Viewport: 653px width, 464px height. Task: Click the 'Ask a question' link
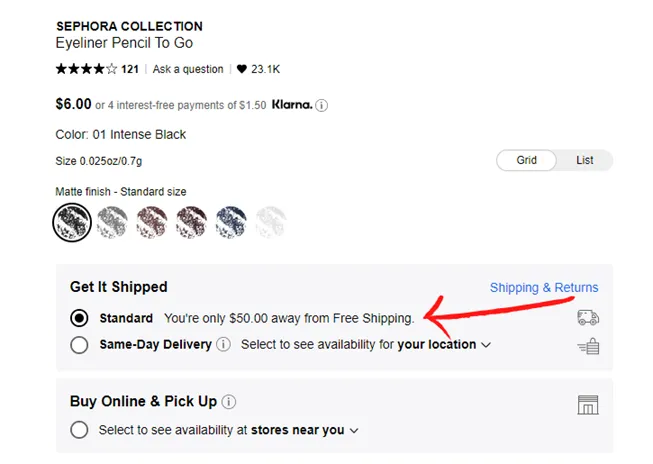click(188, 69)
